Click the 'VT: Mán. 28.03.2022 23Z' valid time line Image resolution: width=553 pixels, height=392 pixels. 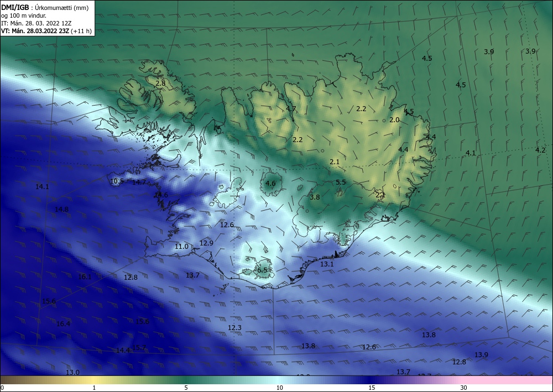click(46, 31)
